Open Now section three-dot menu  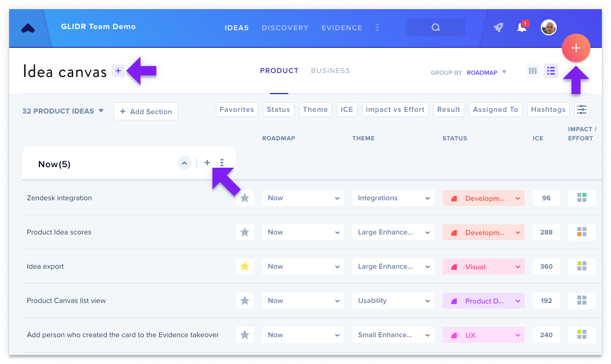click(x=222, y=163)
